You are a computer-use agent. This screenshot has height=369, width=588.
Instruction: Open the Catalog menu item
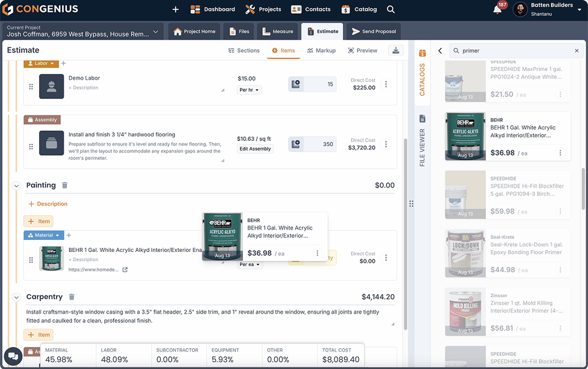tap(359, 9)
